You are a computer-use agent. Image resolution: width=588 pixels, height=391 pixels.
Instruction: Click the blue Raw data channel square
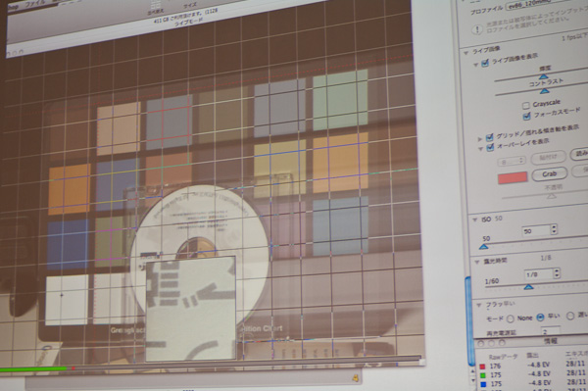click(x=483, y=384)
